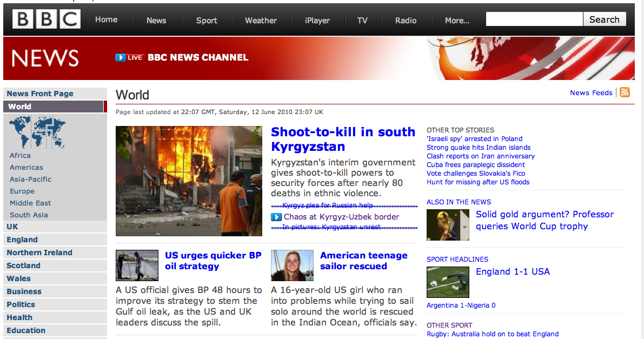Image resolution: width=644 pixels, height=339 pixels.
Task: Click the goalkeeper football thumbnail
Action: (x=448, y=282)
